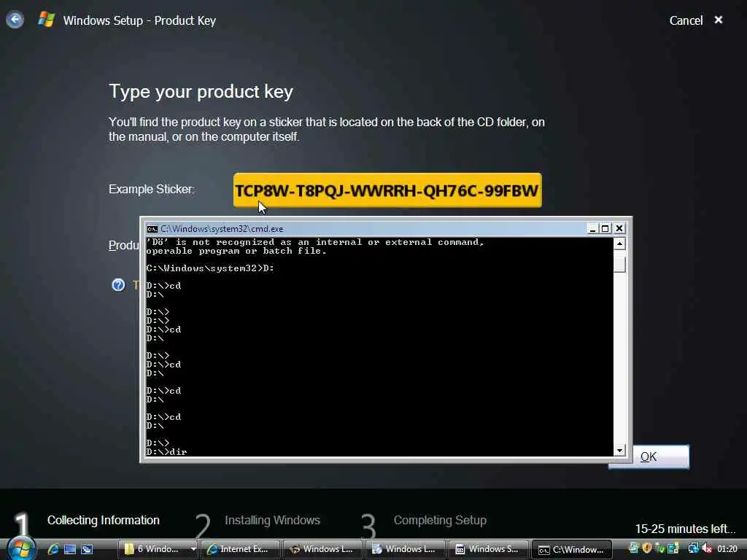The height and width of the screenshot is (560, 747).
Task: Click the yellow security shield tray icon
Action: 646,548
